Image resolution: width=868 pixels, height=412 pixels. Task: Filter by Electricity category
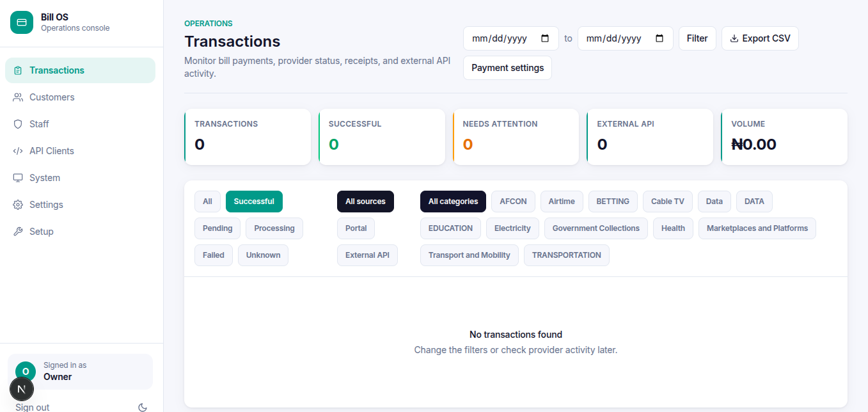pos(512,228)
